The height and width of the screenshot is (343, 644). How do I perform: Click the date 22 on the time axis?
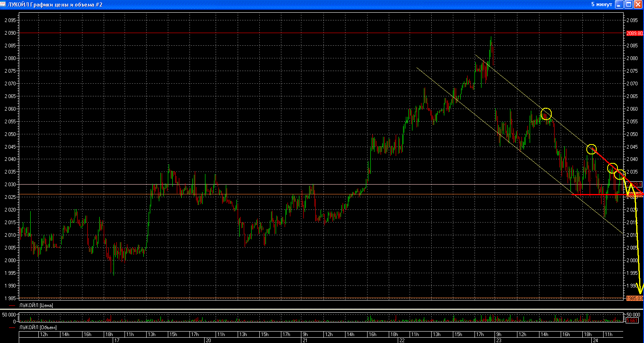click(402, 340)
